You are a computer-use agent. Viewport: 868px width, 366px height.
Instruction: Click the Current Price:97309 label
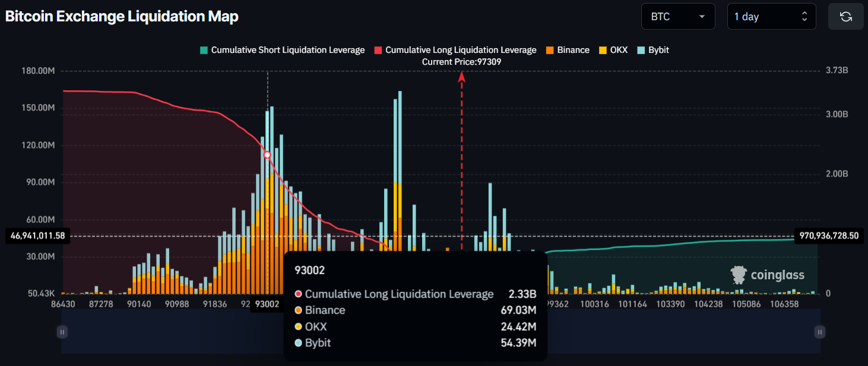461,61
